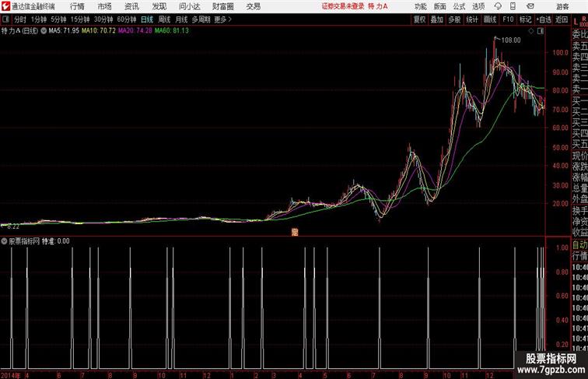This screenshot has height=379, width=588.
Task: Open the 公式 menu
Action: pyautogui.click(x=459, y=6)
